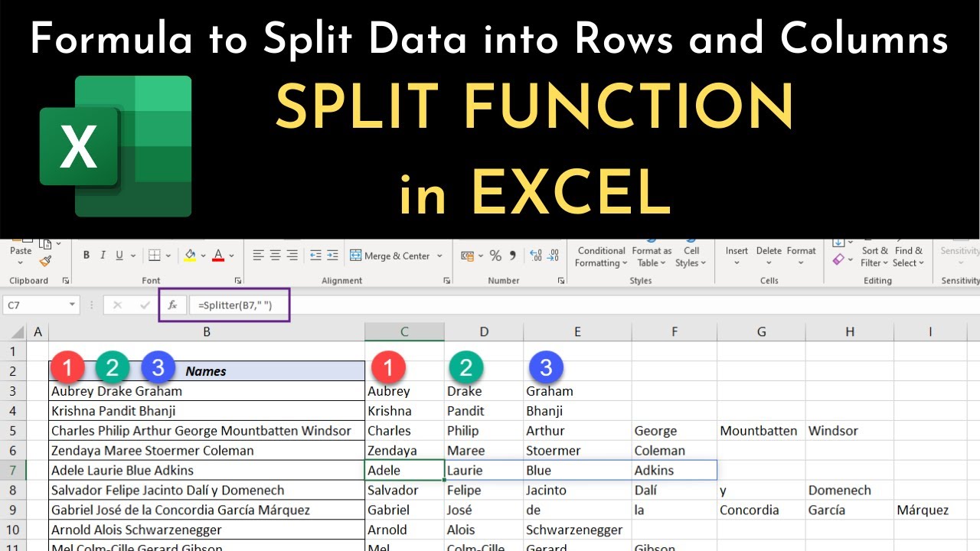
Task: Open the Delete cells dropdown
Action: point(769,256)
